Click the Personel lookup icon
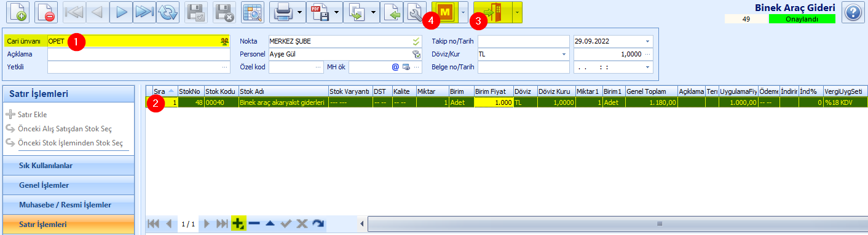Viewport: 868px width, 235px height. [x=416, y=54]
